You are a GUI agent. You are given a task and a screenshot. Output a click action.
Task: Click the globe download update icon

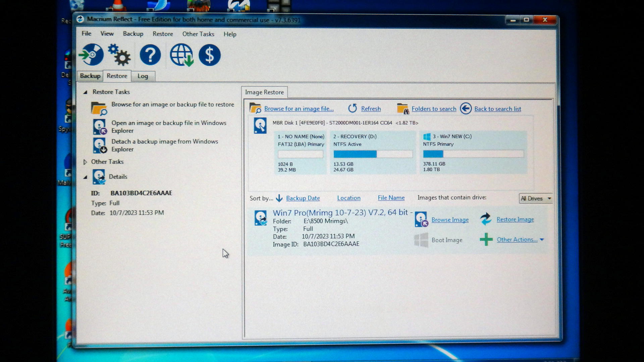(181, 55)
